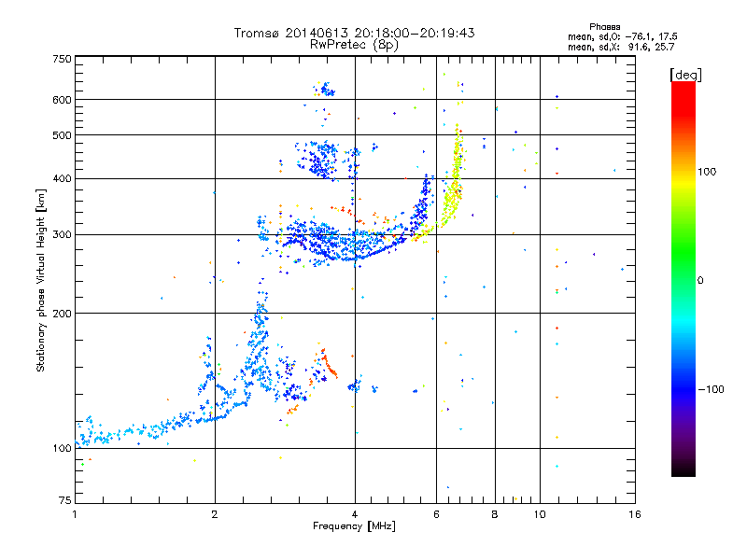747x560 pixels.
Task: Click y-axis tick label '100'
Action: click(x=62, y=448)
